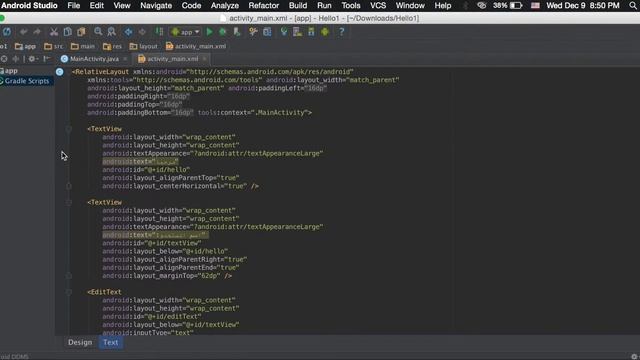Click the Copy icon in toolbar
The image size is (640, 360).
(x=68, y=32)
